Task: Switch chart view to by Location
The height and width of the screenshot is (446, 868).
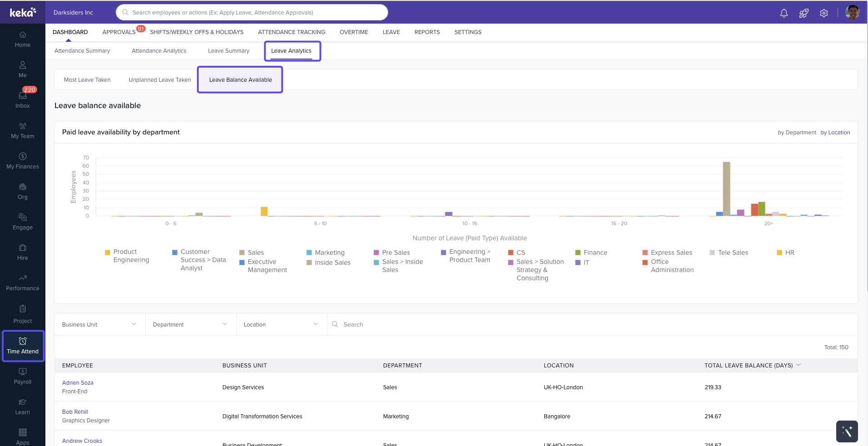Action: click(835, 133)
